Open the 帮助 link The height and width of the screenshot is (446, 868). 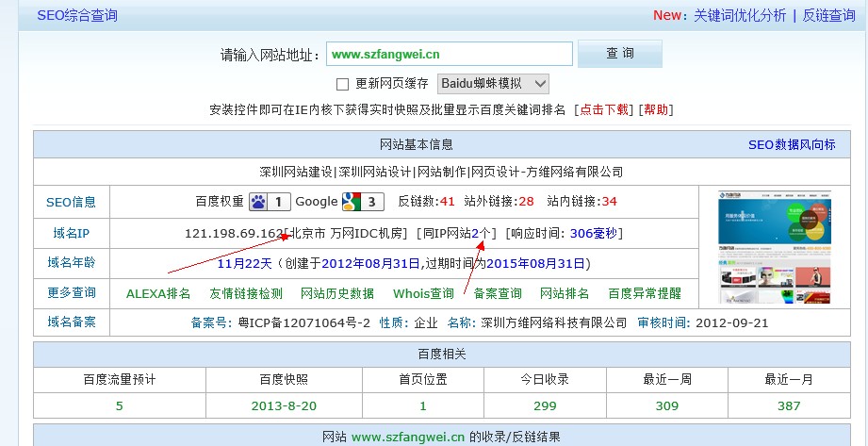coord(657,110)
